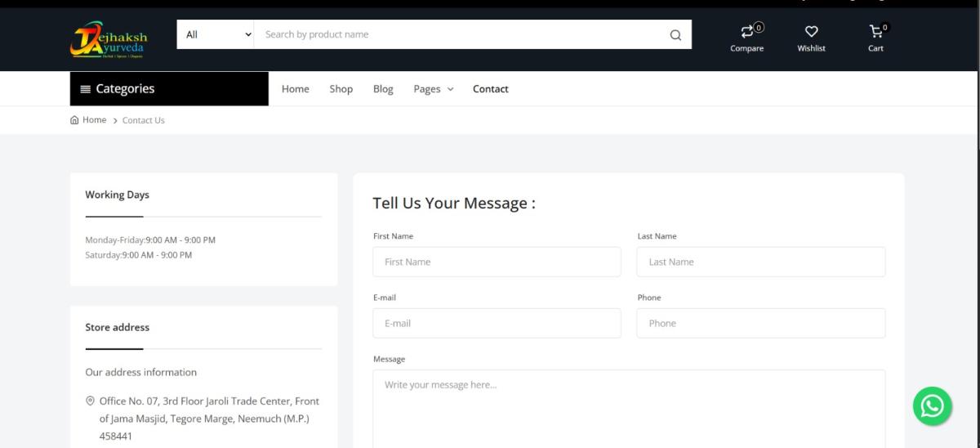Click the Message text area
The width and height of the screenshot is (980, 448).
[x=629, y=409]
